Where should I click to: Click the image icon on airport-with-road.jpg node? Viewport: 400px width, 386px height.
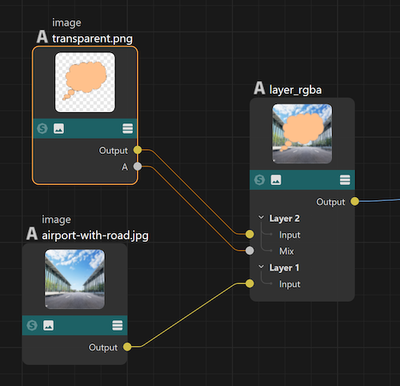pos(48,325)
